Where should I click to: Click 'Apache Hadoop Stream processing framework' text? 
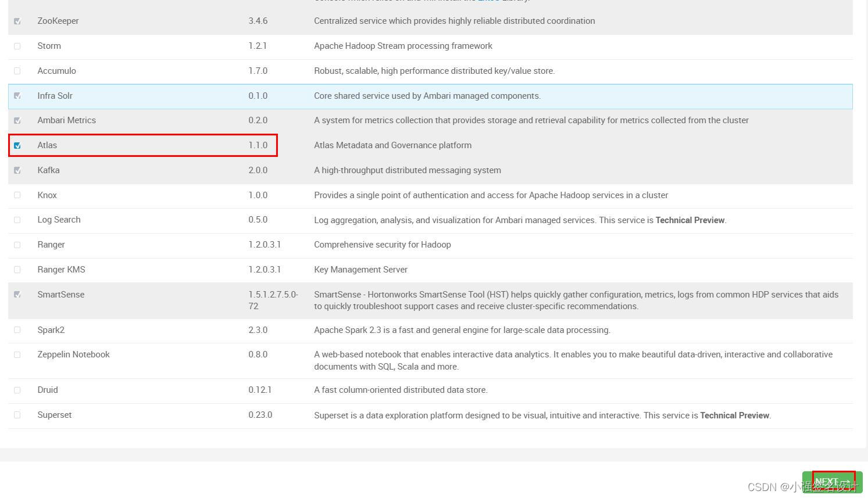click(403, 46)
